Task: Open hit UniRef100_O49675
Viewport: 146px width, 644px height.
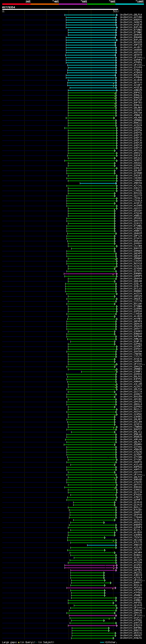Action: click(131, 22)
